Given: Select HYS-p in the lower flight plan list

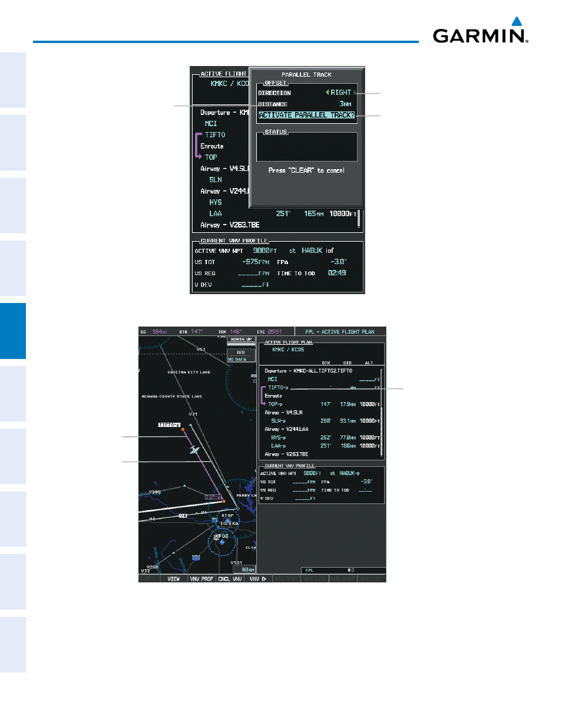Looking at the screenshot, I should pos(279,438).
